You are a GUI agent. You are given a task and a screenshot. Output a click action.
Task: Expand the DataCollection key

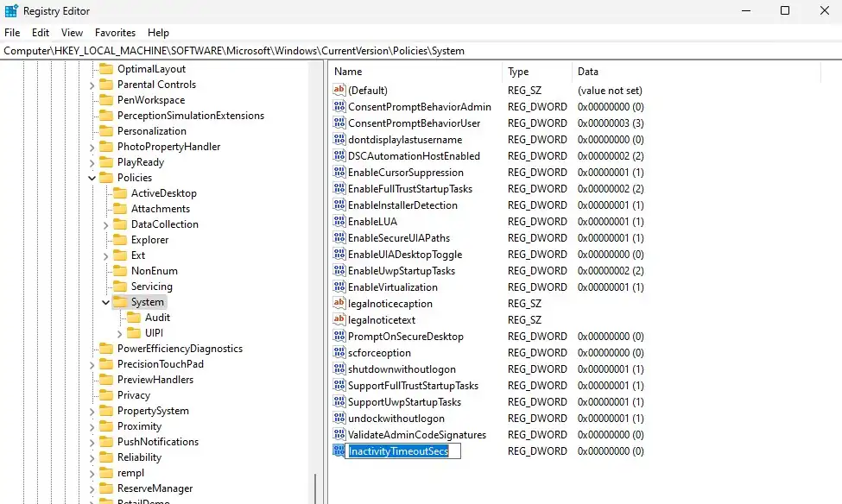coord(105,225)
